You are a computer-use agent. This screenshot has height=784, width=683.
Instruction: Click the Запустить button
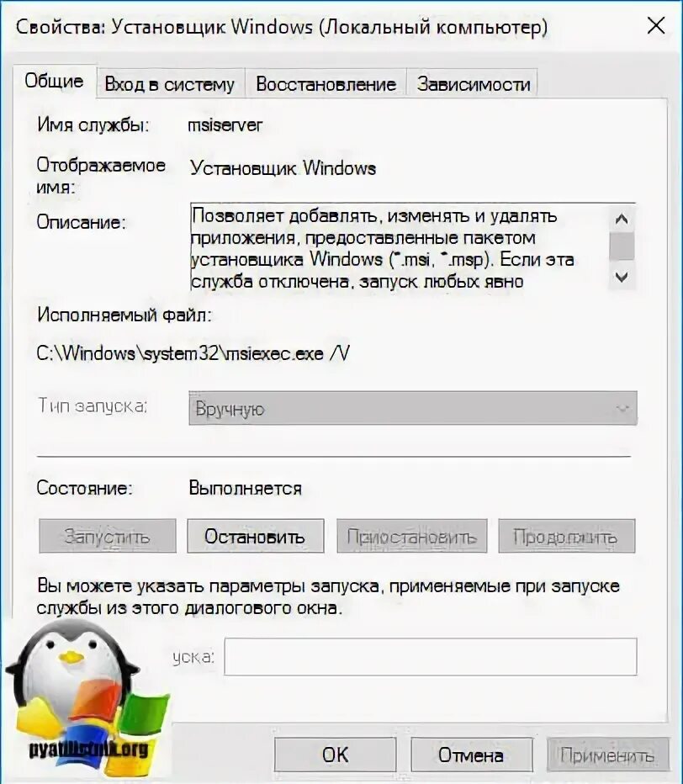(108, 536)
